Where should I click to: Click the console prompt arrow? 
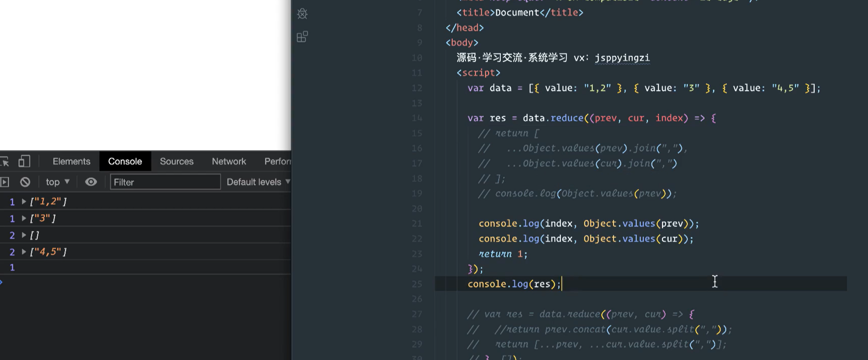(2, 282)
